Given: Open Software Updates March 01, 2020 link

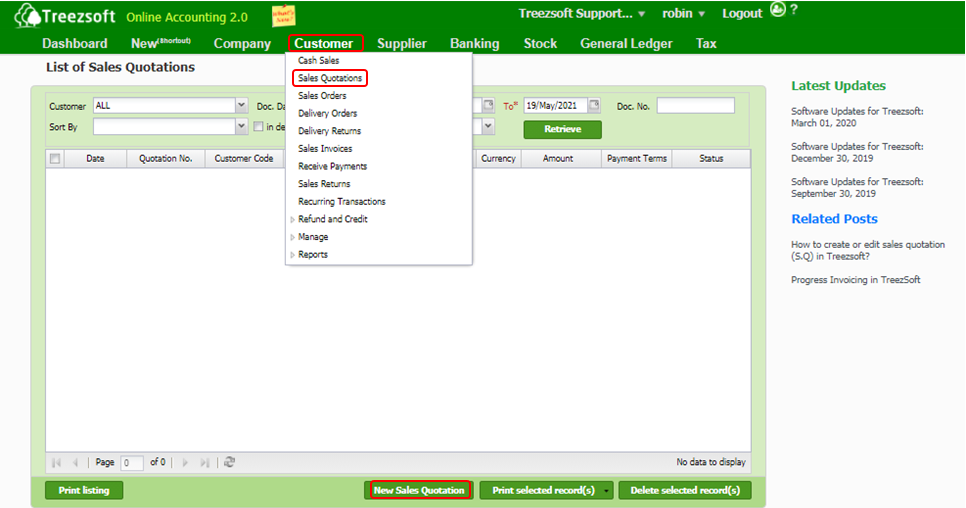Looking at the screenshot, I should (x=857, y=117).
